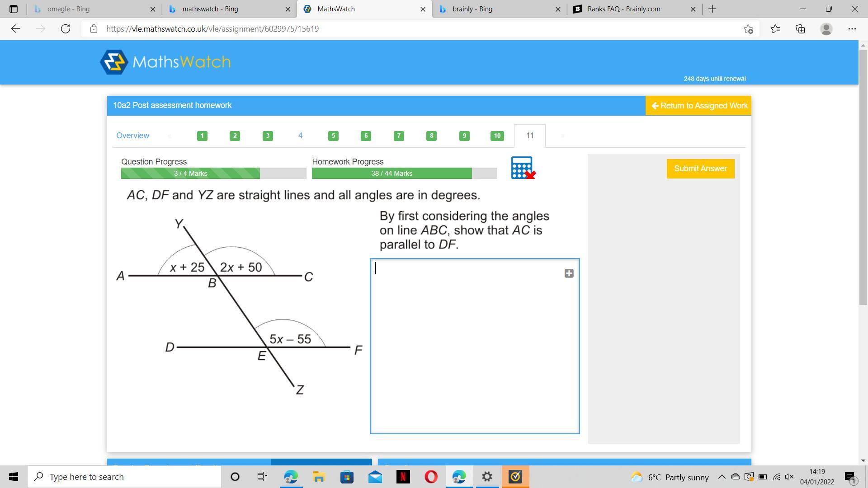868x488 pixels.
Task: Open the tab actions menu button
Action: [13, 9]
